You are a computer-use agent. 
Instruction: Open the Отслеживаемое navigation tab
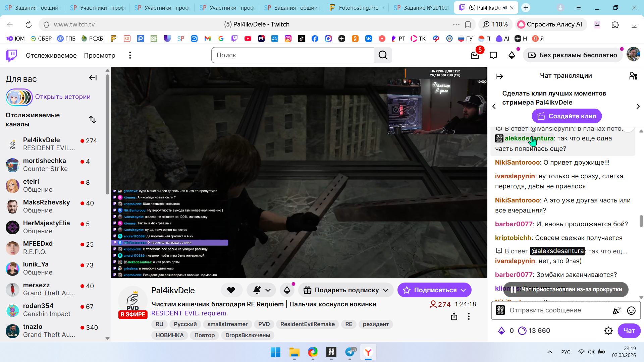point(51,55)
